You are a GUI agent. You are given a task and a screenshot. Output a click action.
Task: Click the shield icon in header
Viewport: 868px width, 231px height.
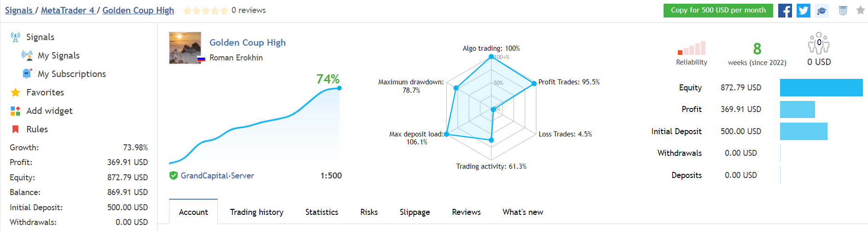[x=843, y=11]
